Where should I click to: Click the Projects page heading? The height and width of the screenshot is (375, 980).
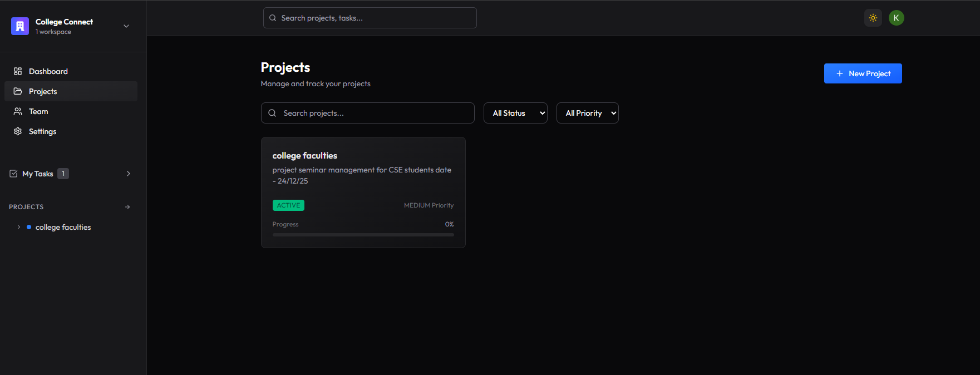pyautogui.click(x=285, y=67)
